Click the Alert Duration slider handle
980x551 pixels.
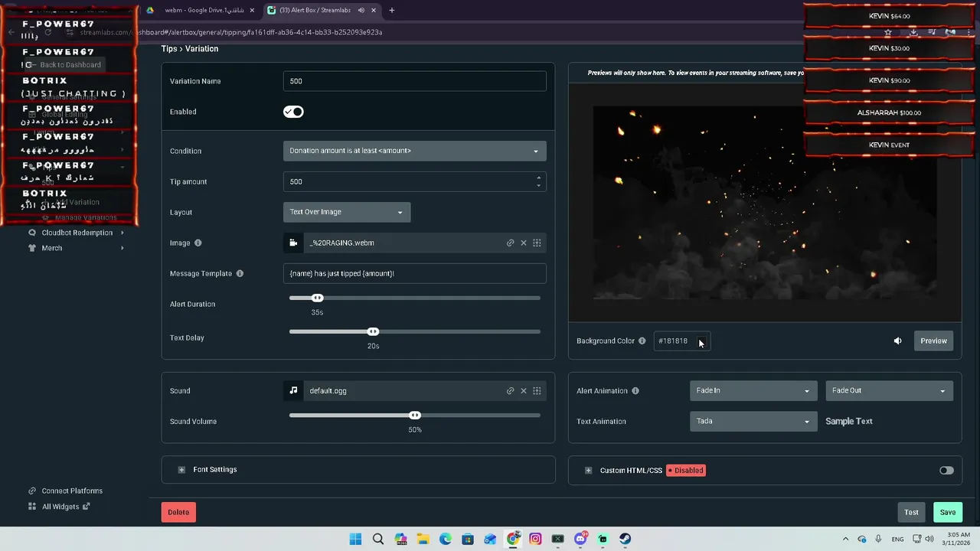pyautogui.click(x=318, y=298)
